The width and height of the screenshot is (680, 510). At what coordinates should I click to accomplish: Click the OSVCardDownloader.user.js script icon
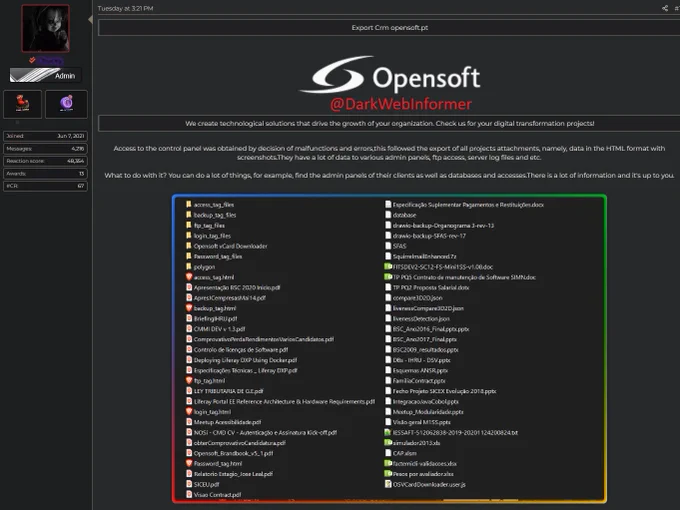[388, 484]
